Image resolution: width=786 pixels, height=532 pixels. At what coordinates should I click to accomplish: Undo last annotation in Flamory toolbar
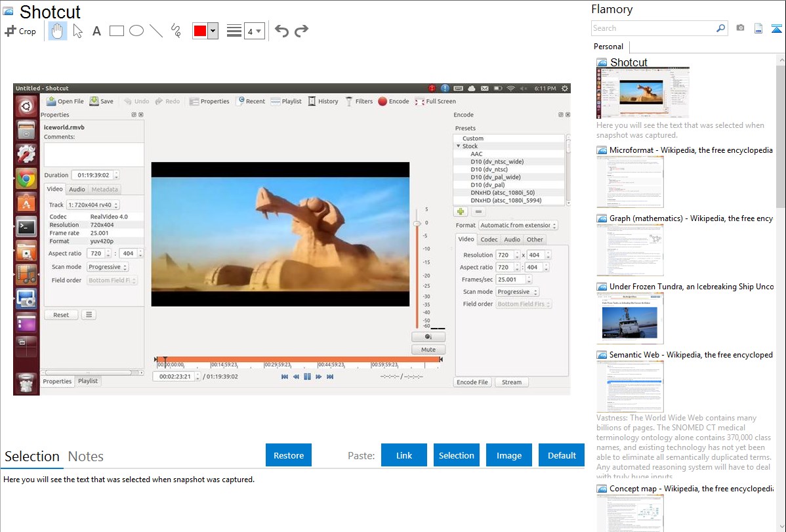281,31
